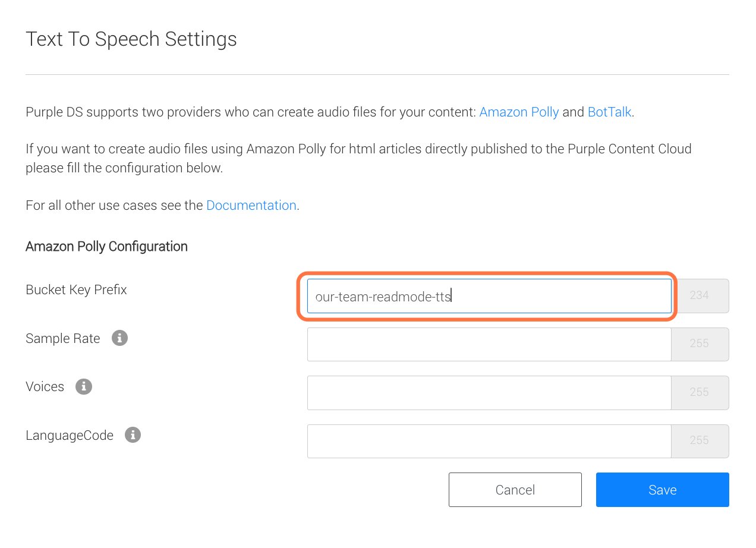
Task: Click the Bucket Key Prefix label
Action: pos(76,290)
